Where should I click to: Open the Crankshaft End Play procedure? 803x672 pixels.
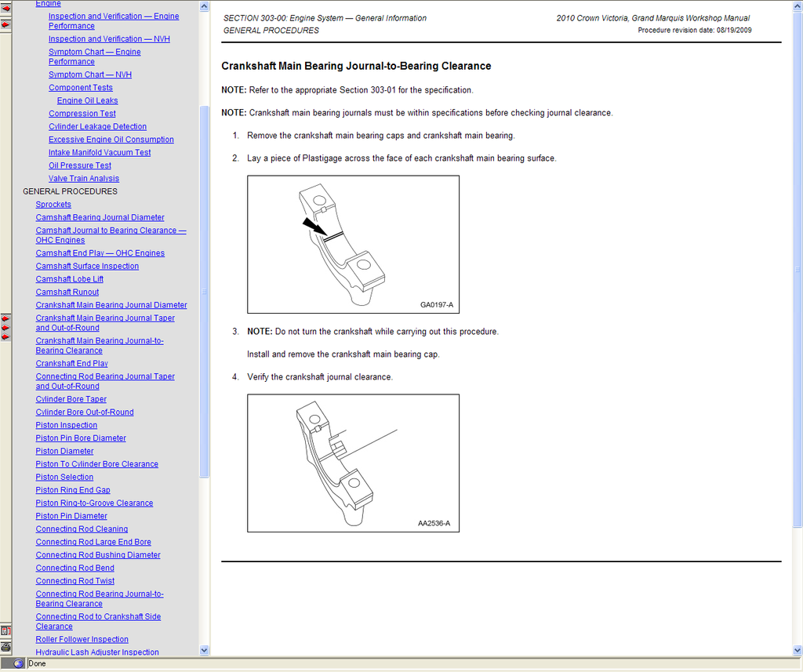tap(71, 364)
